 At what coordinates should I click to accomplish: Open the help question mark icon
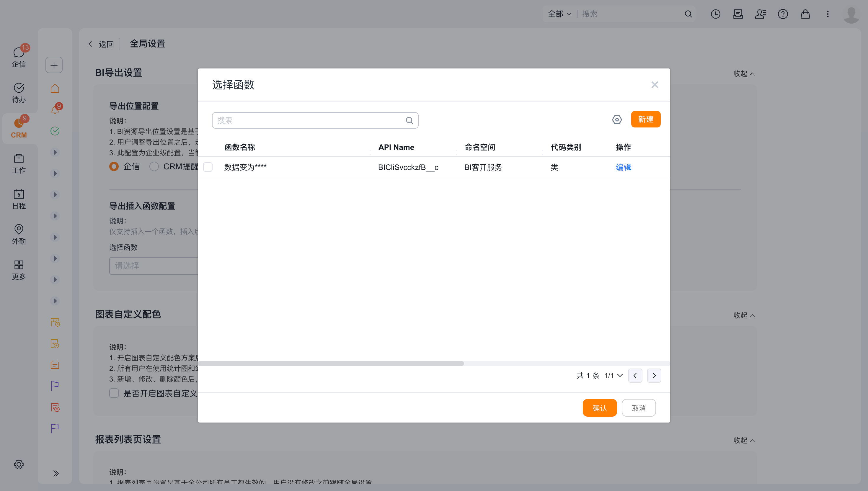783,14
